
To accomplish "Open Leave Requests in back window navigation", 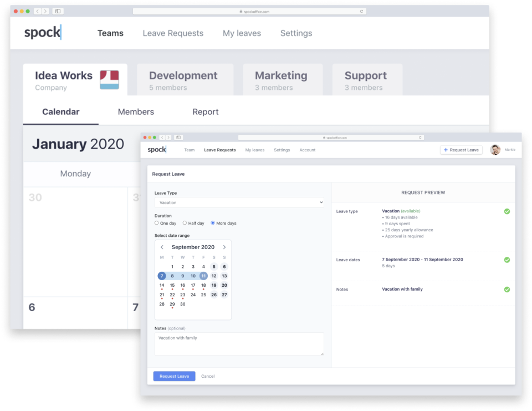I will pyautogui.click(x=173, y=33).
